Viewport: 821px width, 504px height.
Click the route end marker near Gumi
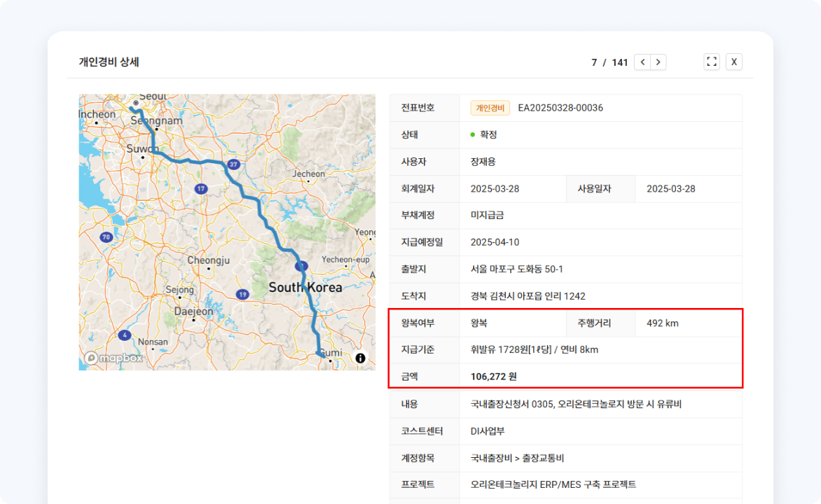pos(323,356)
